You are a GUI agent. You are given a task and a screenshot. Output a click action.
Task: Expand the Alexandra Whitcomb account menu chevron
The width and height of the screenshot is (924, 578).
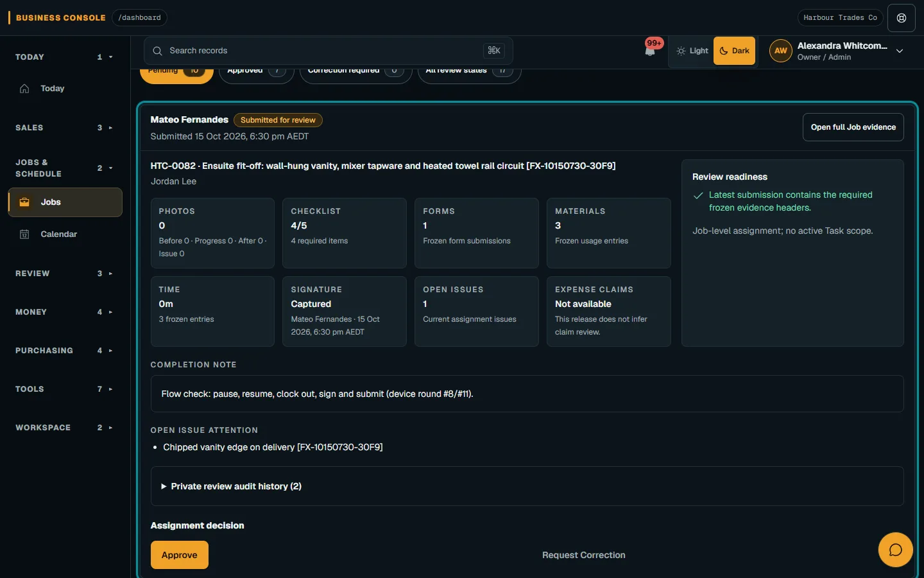(x=900, y=51)
